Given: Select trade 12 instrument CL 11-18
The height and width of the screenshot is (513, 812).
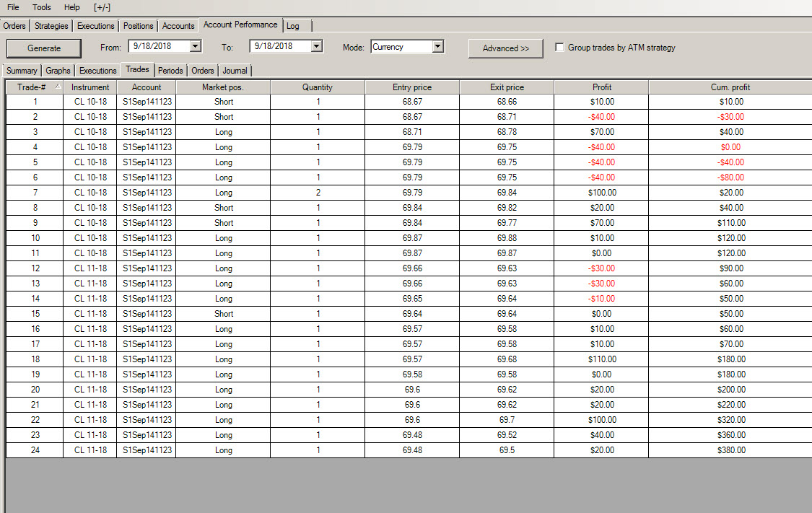Looking at the screenshot, I should 90,268.
